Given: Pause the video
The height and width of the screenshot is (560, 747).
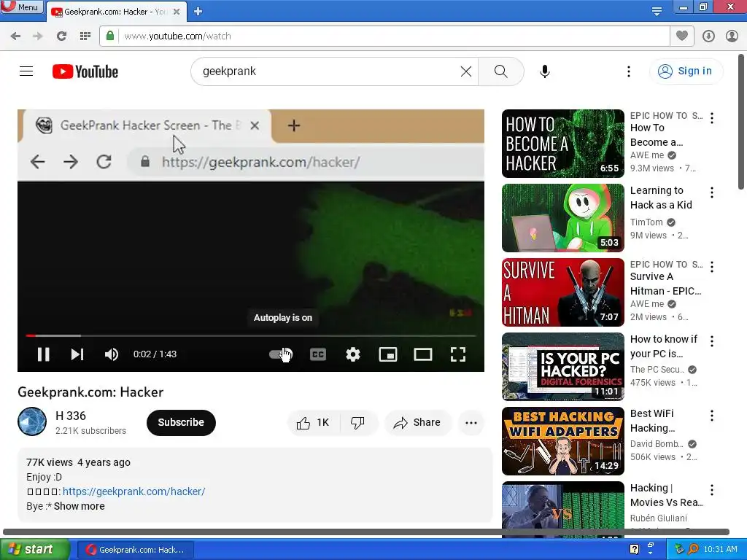Looking at the screenshot, I should 43,354.
